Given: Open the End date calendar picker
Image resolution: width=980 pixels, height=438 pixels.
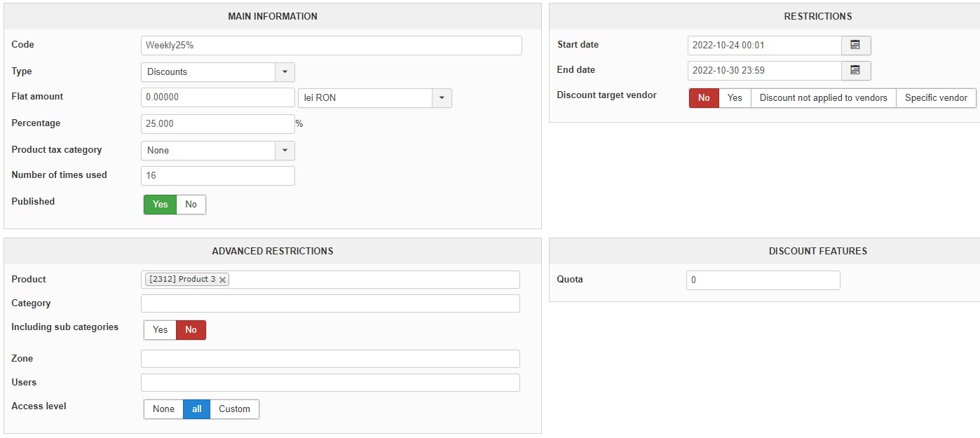Looking at the screenshot, I should pos(855,70).
